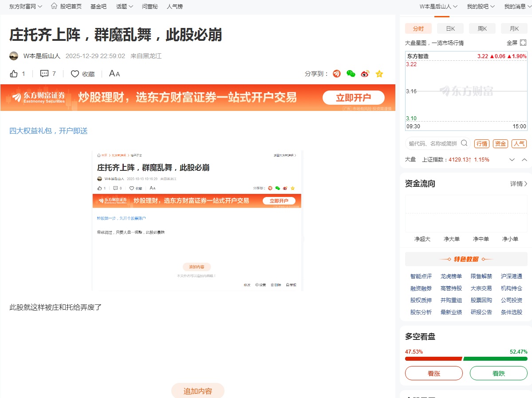Click the thumbs-up like icon
This screenshot has height=398, width=532.
(14, 74)
